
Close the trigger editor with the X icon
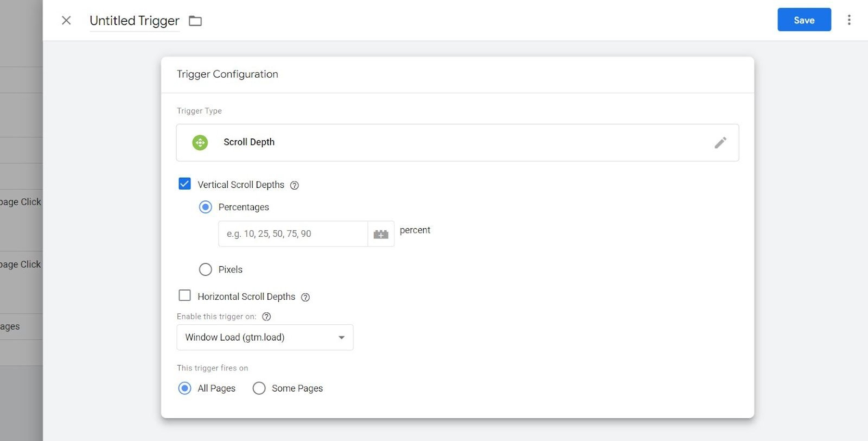point(66,21)
